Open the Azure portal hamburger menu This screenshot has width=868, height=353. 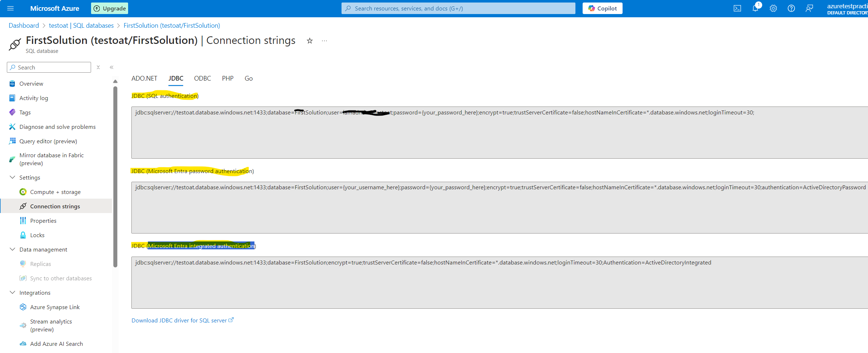pyautogui.click(x=10, y=8)
